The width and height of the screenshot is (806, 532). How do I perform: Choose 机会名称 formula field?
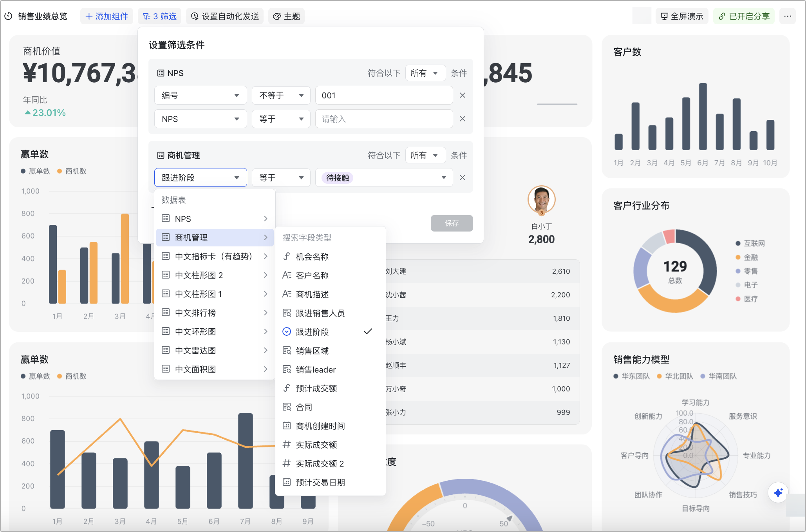pyautogui.click(x=330, y=257)
